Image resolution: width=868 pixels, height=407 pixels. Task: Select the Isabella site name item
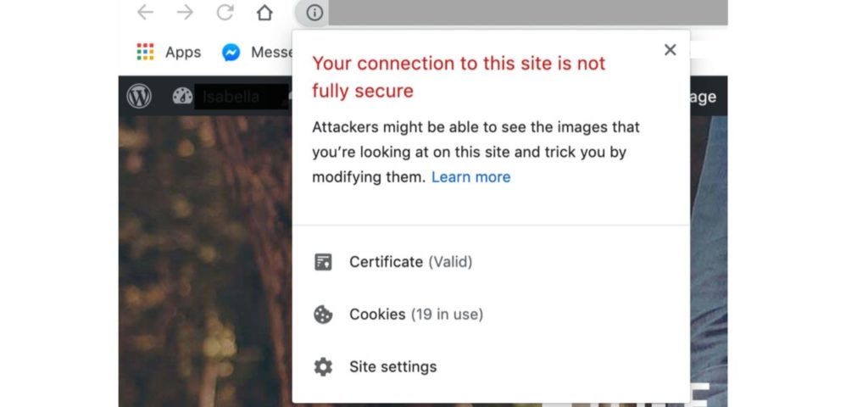click(231, 97)
